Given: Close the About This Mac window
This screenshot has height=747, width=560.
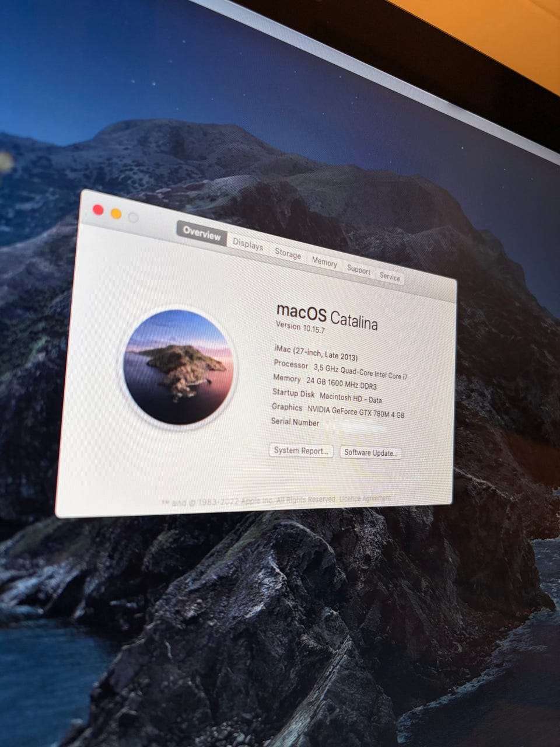Looking at the screenshot, I should pyautogui.click(x=98, y=210).
